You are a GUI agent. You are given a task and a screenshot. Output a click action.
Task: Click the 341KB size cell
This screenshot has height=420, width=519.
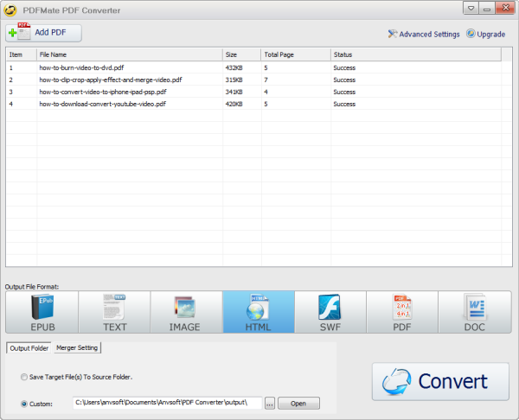pos(234,92)
